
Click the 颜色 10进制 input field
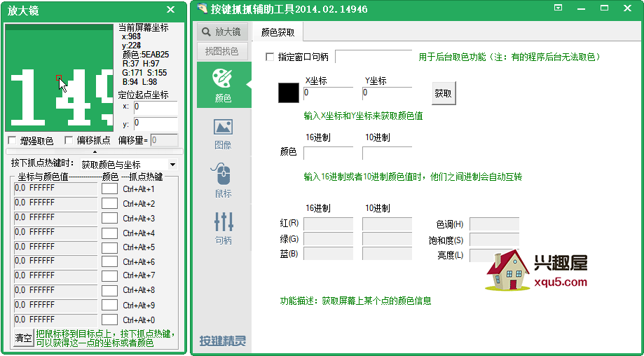387,153
